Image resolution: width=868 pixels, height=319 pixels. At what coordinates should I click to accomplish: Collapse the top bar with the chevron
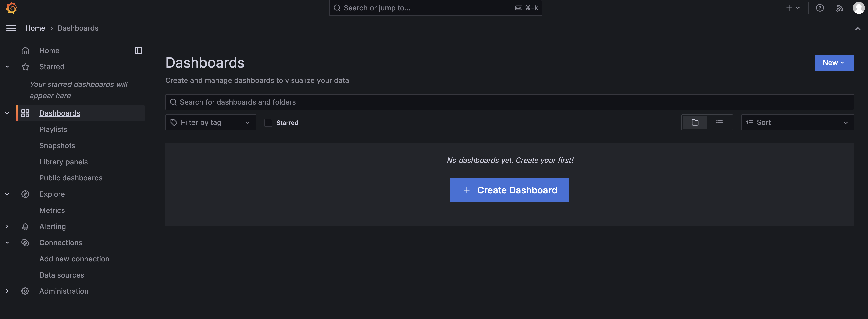coord(858,29)
